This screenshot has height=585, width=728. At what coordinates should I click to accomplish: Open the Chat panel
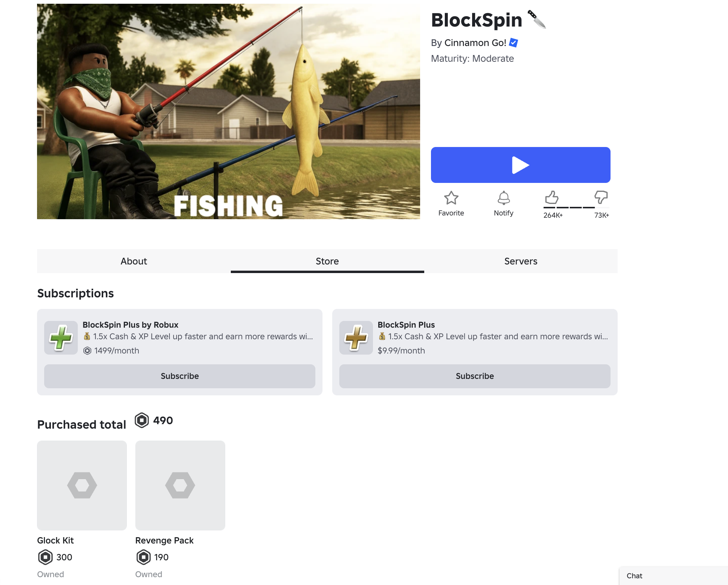(673, 576)
